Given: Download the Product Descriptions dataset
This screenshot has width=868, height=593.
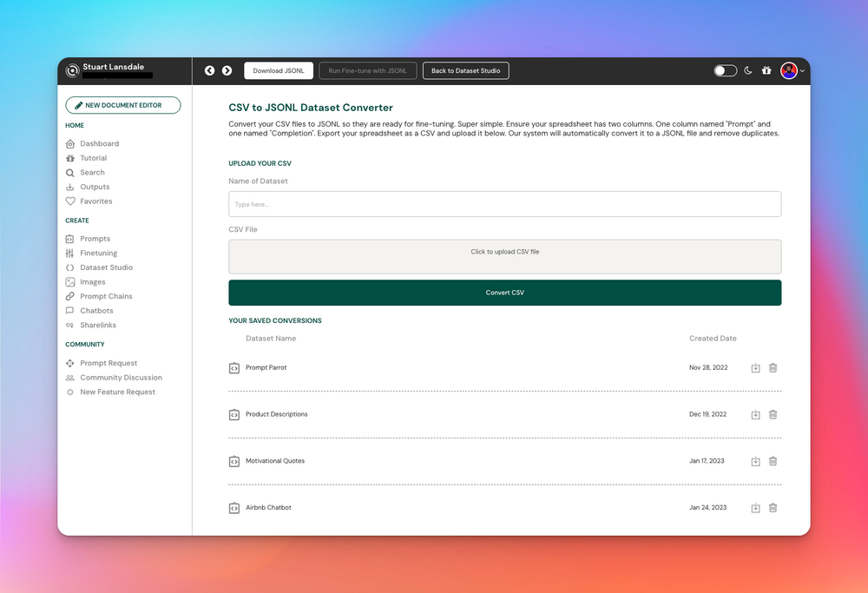Looking at the screenshot, I should 756,414.
